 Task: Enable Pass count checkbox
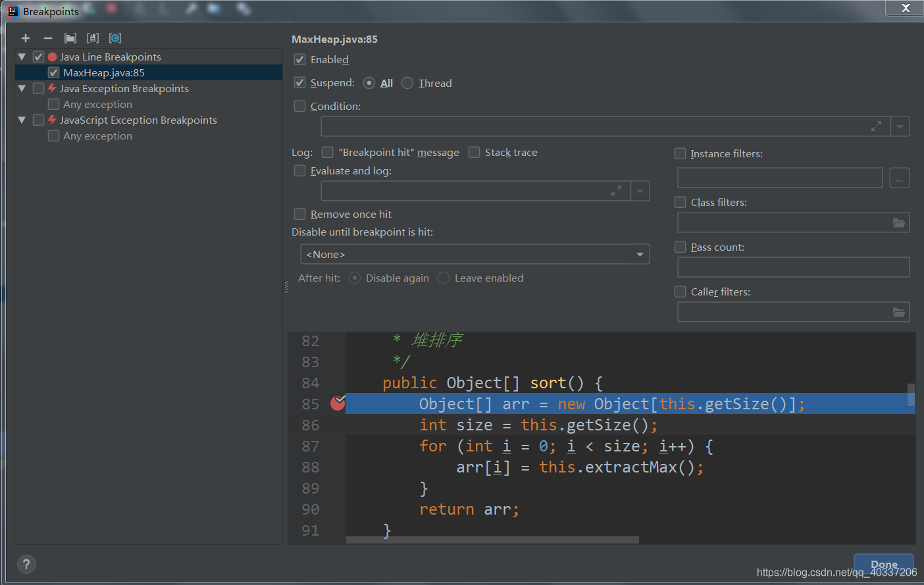pyautogui.click(x=680, y=247)
